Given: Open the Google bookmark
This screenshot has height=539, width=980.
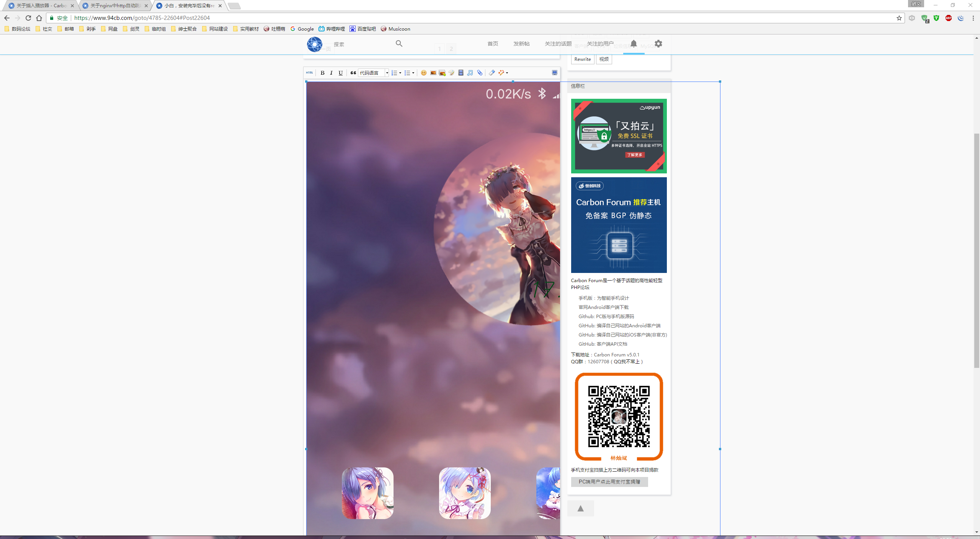Looking at the screenshot, I should tap(302, 29).
